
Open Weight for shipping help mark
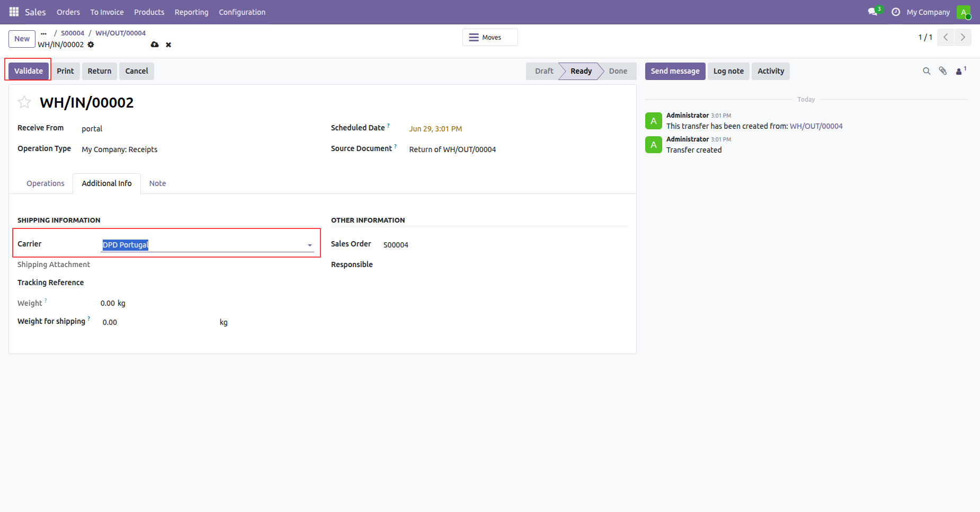(89, 319)
